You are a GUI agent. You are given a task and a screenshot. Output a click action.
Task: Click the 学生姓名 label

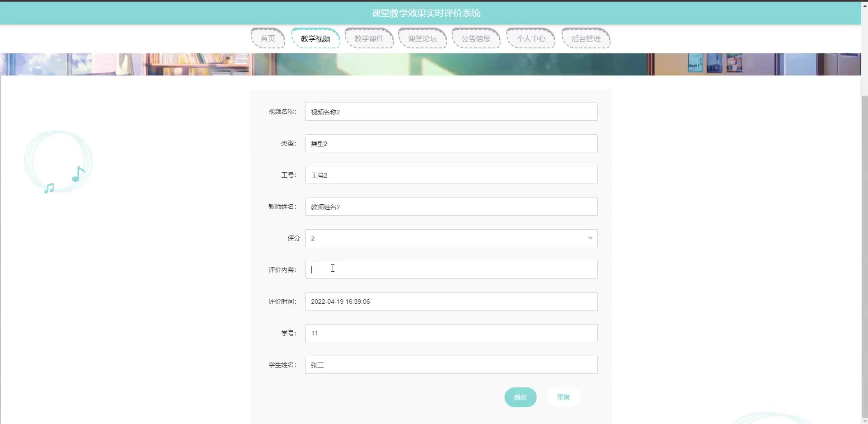pyautogui.click(x=282, y=365)
